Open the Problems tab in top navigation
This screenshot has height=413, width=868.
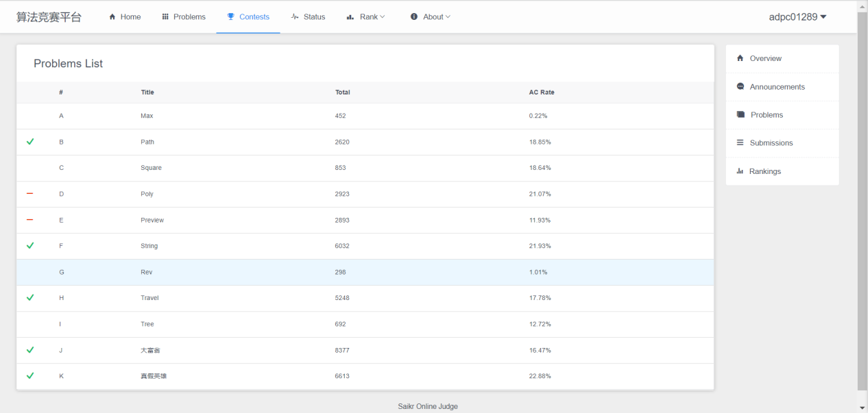(x=184, y=16)
